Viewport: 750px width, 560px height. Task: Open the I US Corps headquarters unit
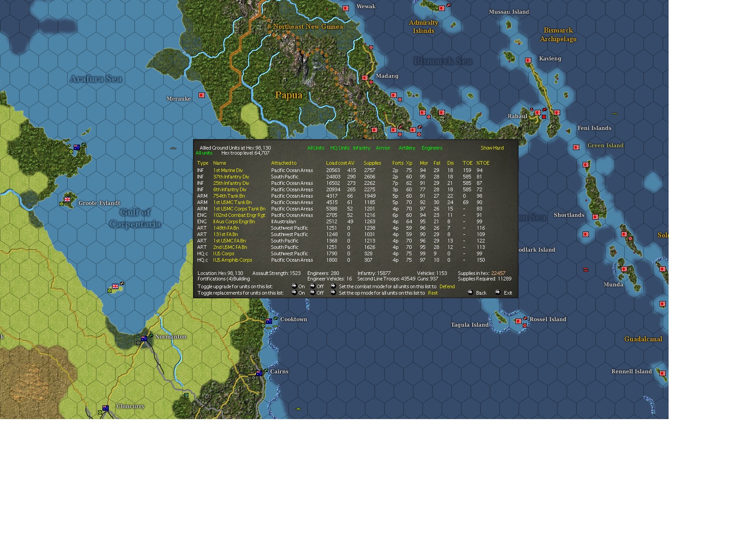point(224,253)
